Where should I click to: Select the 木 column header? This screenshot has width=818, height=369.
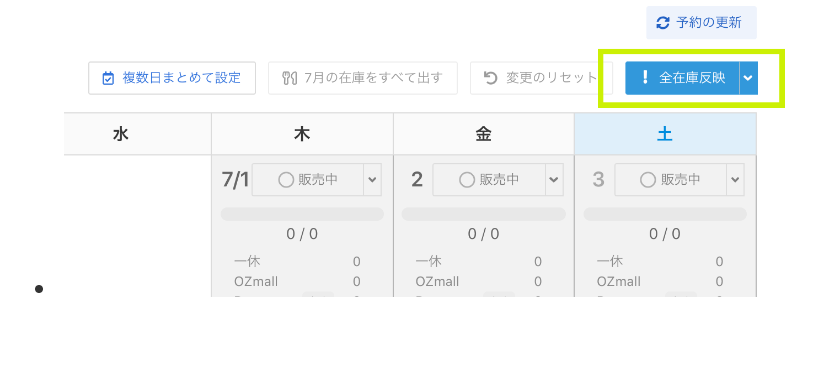pos(303,134)
